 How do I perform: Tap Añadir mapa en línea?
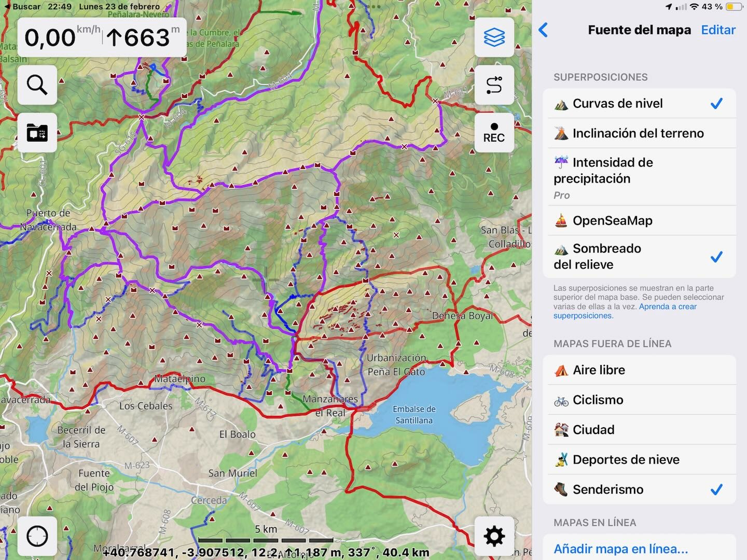(621, 549)
